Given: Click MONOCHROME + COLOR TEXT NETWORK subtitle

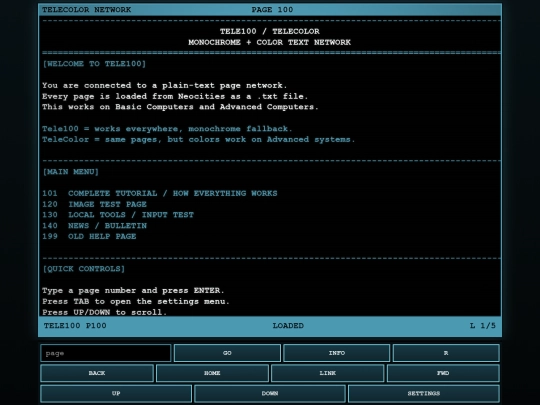Looking at the screenshot, I should point(269,42).
